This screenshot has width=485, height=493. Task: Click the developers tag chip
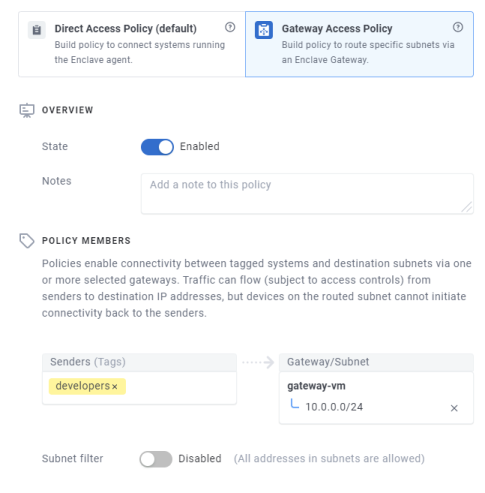87,386
